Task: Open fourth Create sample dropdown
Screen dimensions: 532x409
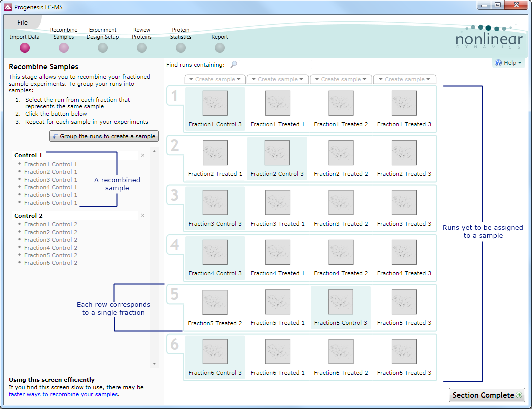Action: 405,79
